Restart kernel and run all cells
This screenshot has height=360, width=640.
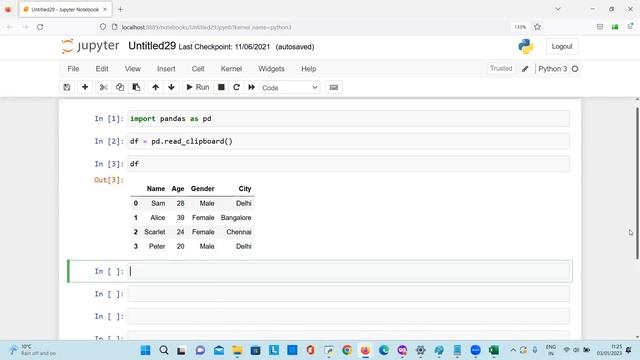(251, 87)
